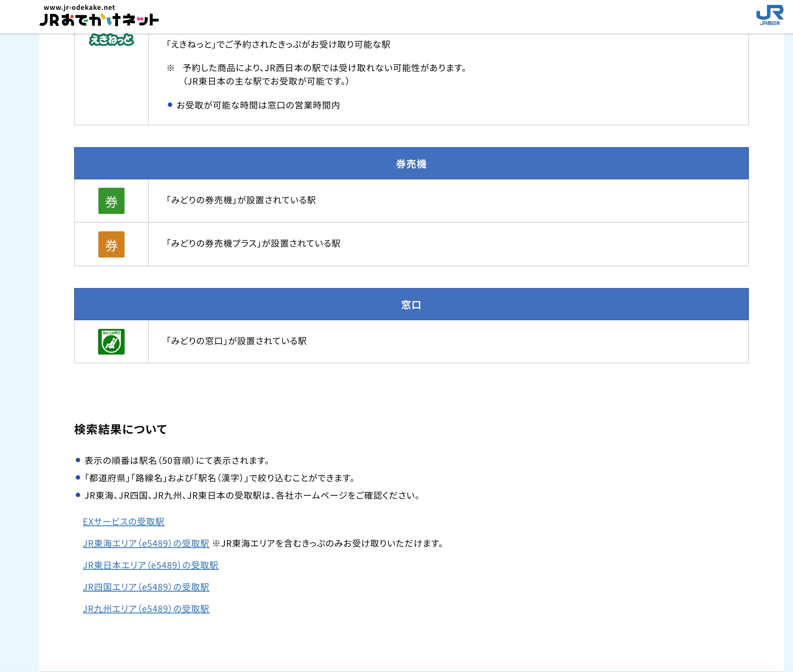The height and width of the screenshot is (672, 793).
Task: Open the JR東日本エリア（e5489）の受取駅 link
Action: click(x=150, y=565)
